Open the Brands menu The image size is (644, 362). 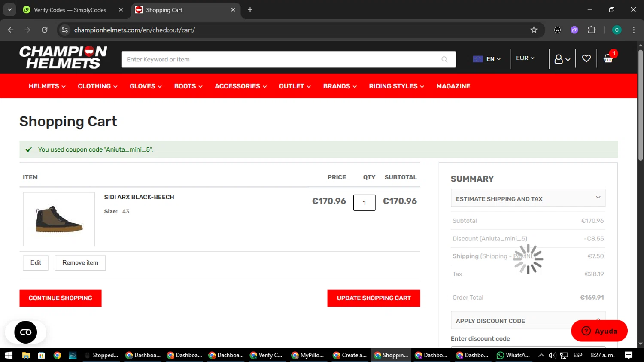click(x=340, y=86)
